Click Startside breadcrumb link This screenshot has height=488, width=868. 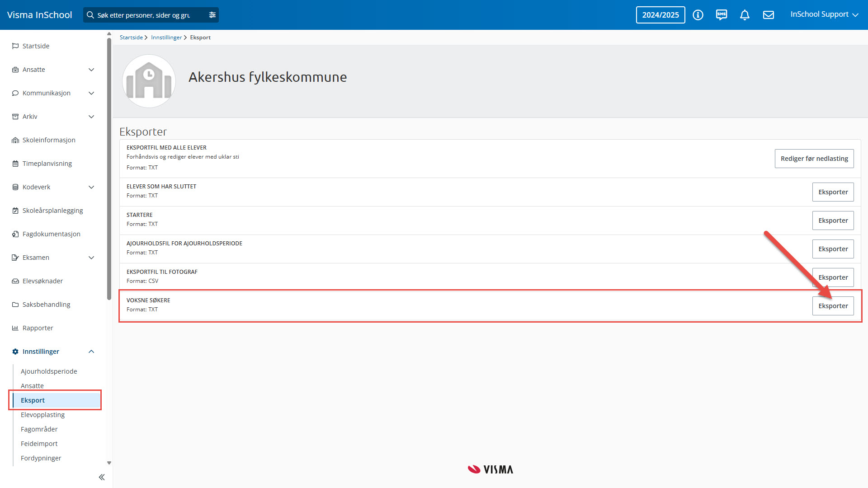[x=131, y=38]
